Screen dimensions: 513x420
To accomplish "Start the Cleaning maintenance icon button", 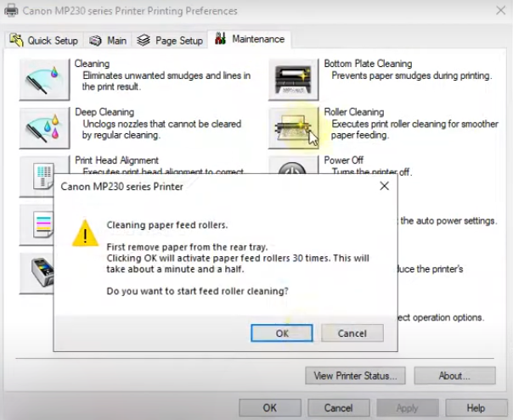I will pyautogui.click(x=44, y=80).
